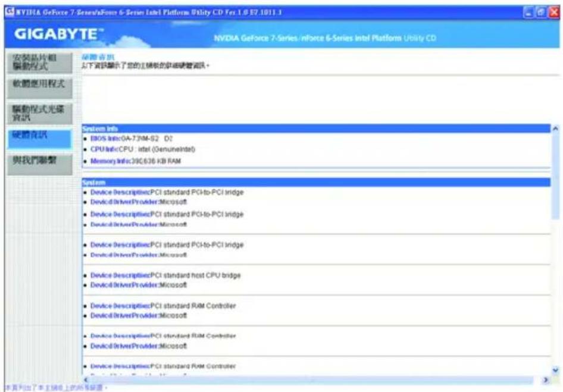The image size is (563, 392).
Task: Click the horizontal scrollbar right arrow
Action: pyautogui.click(x=546, y=380)
